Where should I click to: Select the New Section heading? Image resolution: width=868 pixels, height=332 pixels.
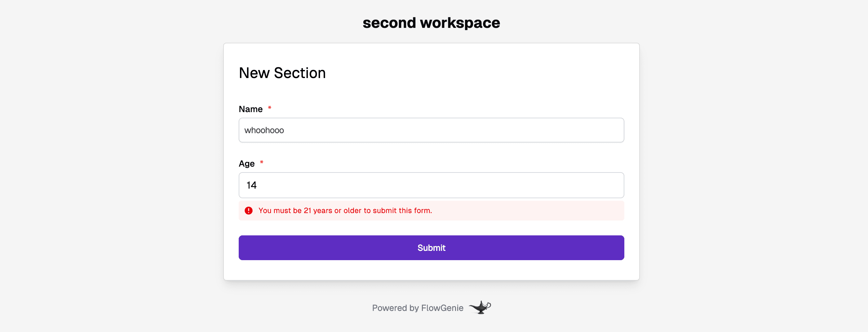[x=282, y=73]
